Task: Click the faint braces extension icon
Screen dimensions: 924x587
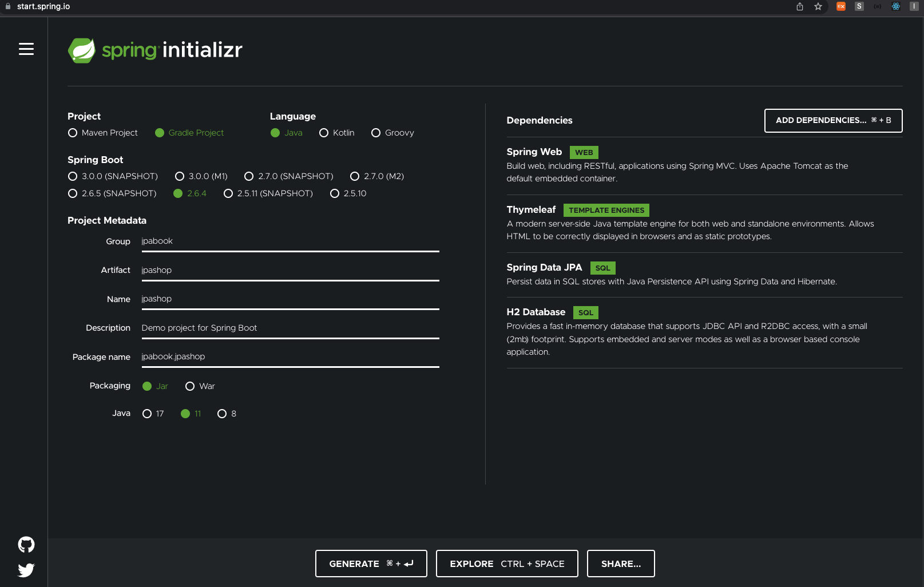Action: (878, 6)
